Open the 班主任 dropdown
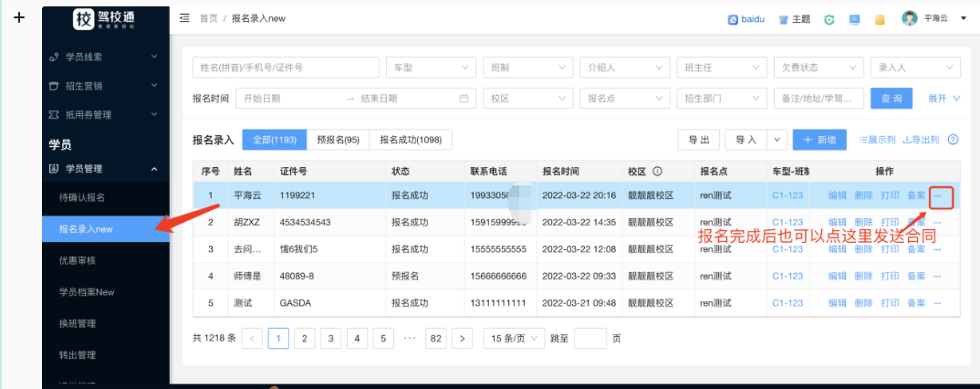This screenshot has width=980, height=389. 722,68
